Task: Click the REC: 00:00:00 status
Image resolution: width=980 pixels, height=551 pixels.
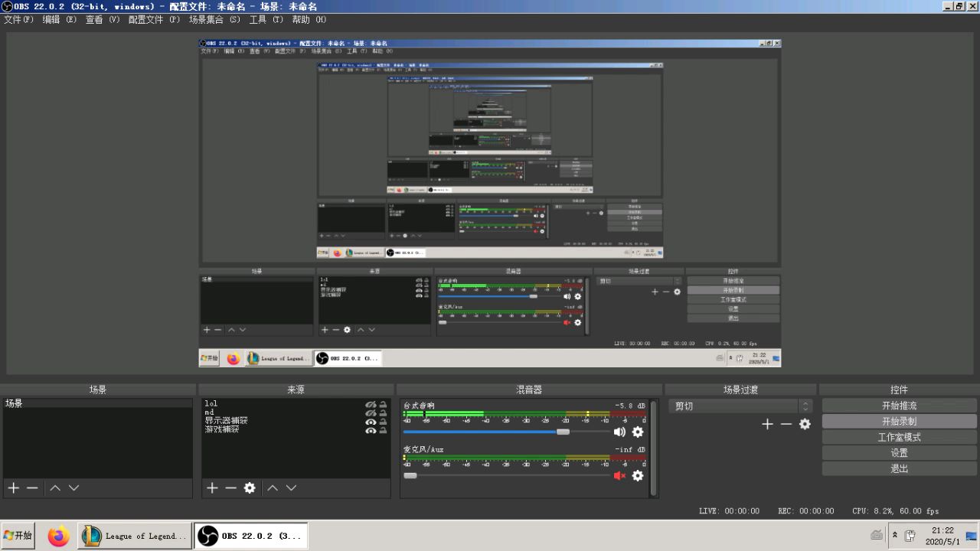Action: pos(805,511)
